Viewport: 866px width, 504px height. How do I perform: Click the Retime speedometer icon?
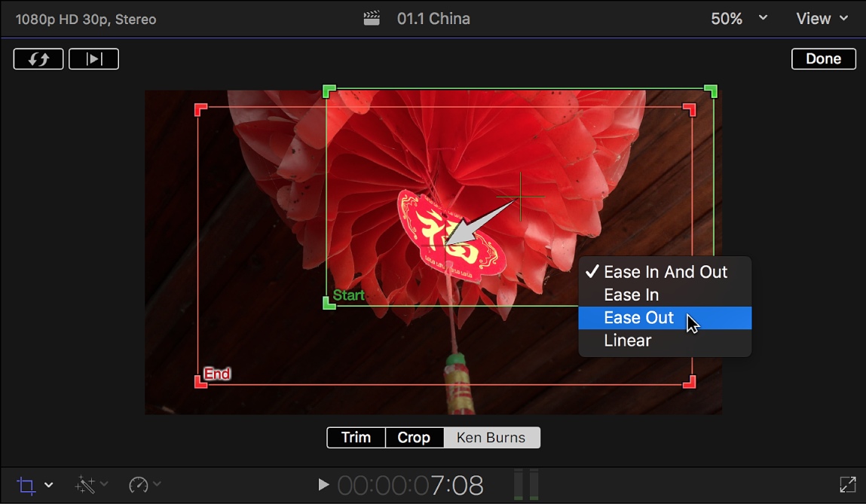(x=139, y=485)
